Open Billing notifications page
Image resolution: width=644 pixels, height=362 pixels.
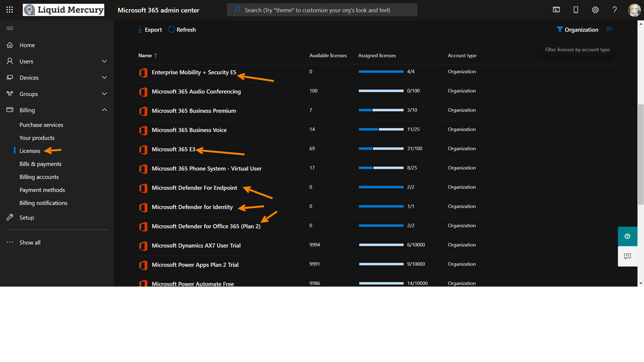click(x=43, y=203)
